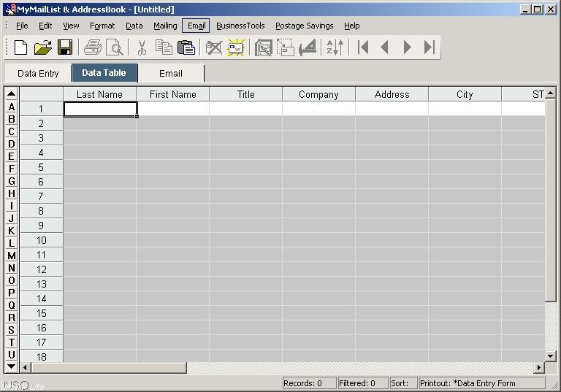Go to the previous record arrow
This screenshot has width=561, height=392.
tap(385, 47)
